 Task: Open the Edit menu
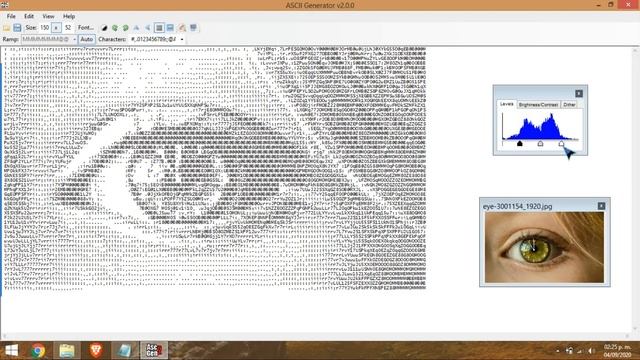pos(29,16)
